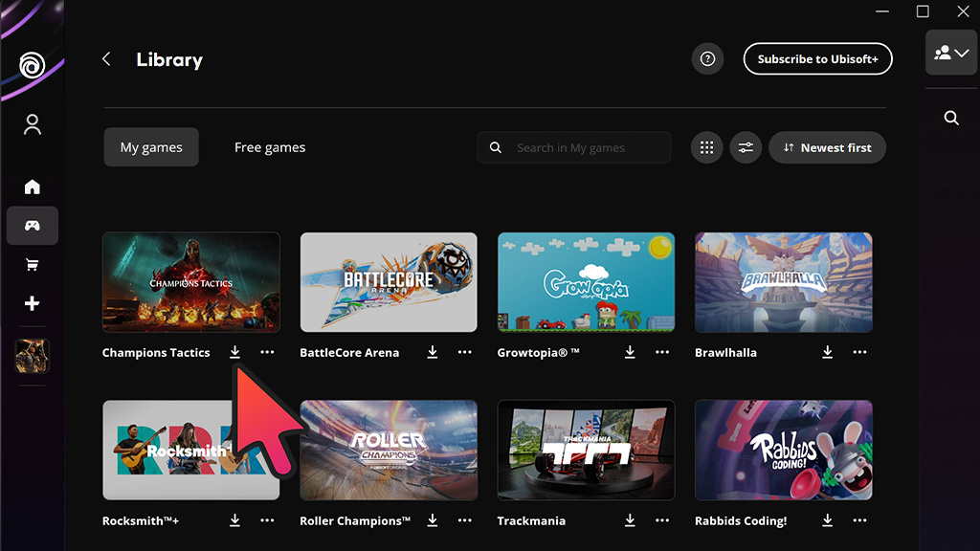The width and height of the screenshot is (980, 551).
Task: Expand the friends dropdown in top corner
Action: (951, 54)
